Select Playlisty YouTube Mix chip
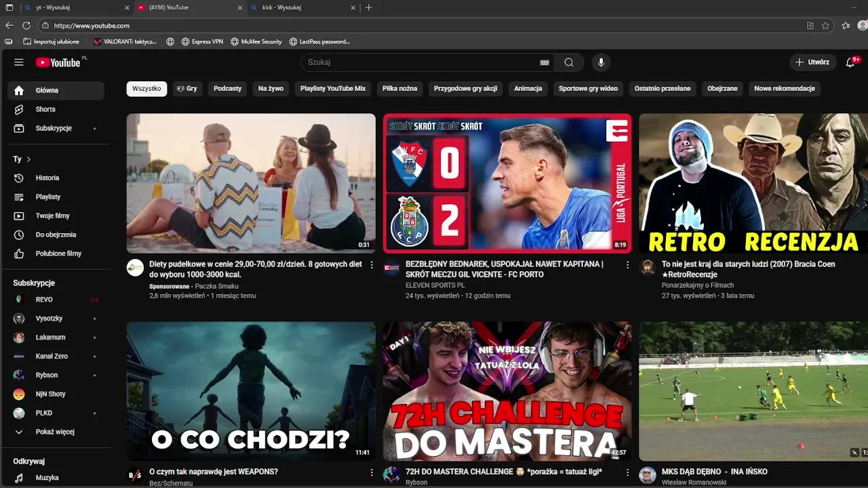 333,89
